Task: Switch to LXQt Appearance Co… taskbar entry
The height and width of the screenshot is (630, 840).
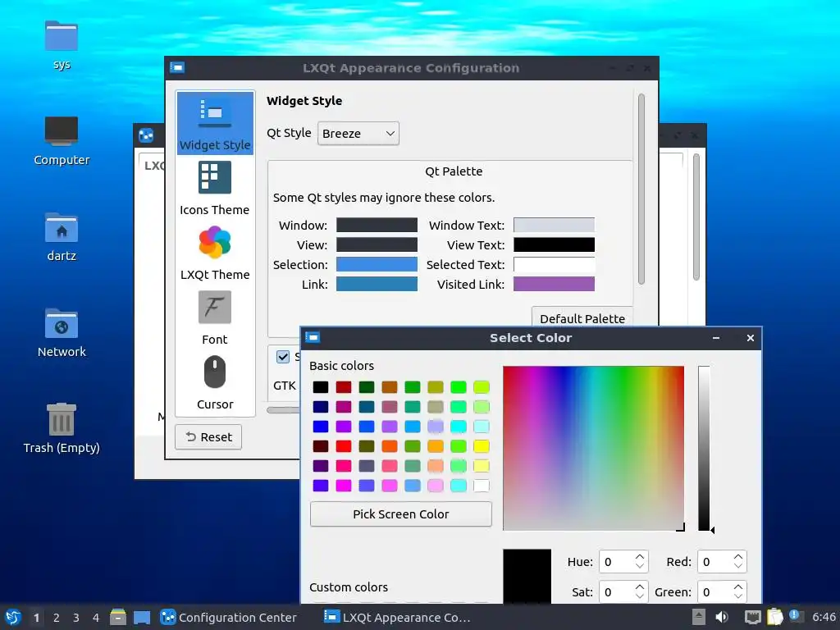Action: pyautogui.click(x=398, y=617)
